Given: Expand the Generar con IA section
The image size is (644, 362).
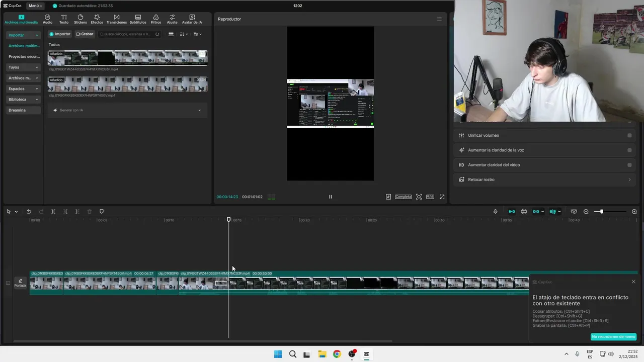Looking at the screenshot, I should 127,110.
